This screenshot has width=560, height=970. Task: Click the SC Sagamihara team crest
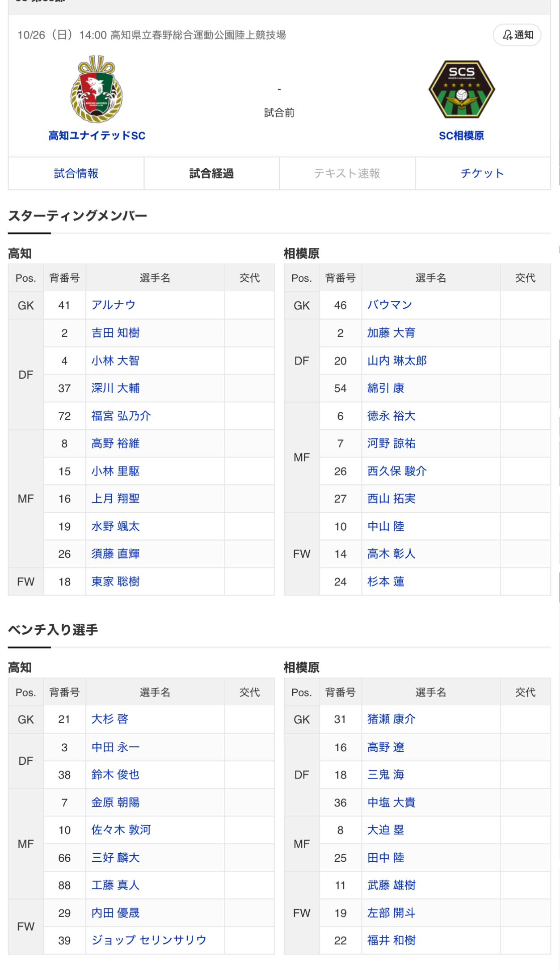(461, 89)
